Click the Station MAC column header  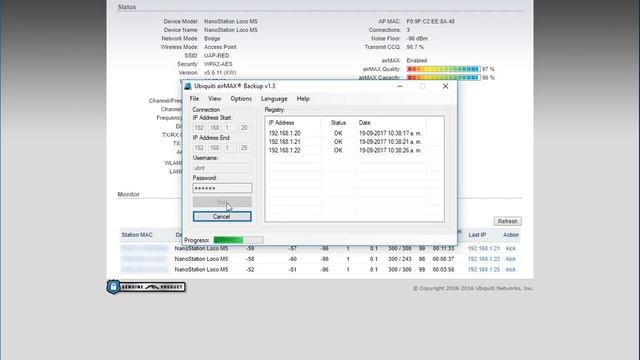pyautogui.click(x=137, y=235)
